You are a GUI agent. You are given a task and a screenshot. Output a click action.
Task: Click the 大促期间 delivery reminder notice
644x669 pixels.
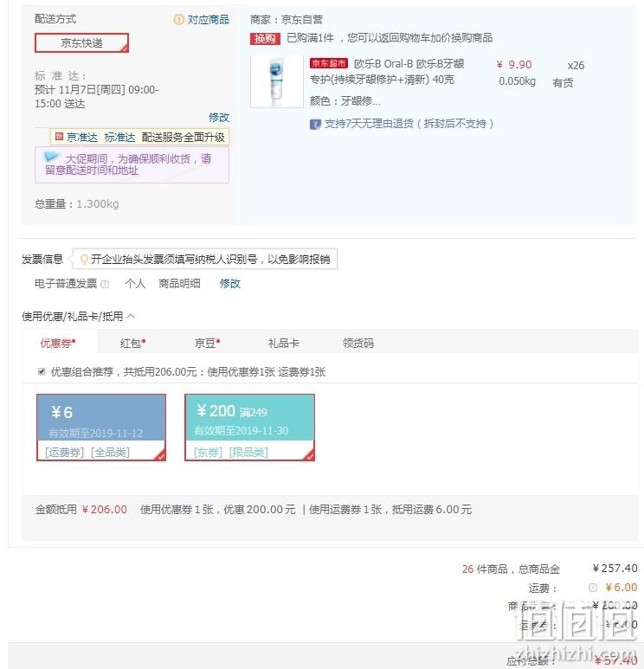pos(132,164)
